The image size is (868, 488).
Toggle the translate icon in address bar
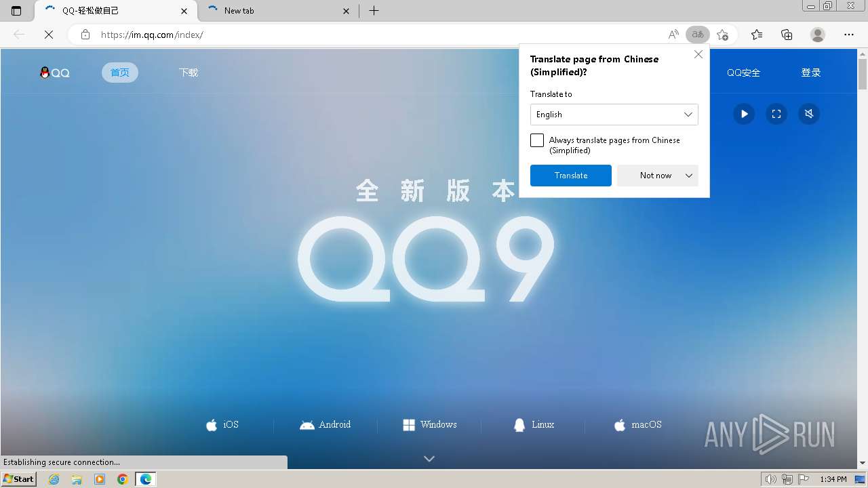point(698,35)
